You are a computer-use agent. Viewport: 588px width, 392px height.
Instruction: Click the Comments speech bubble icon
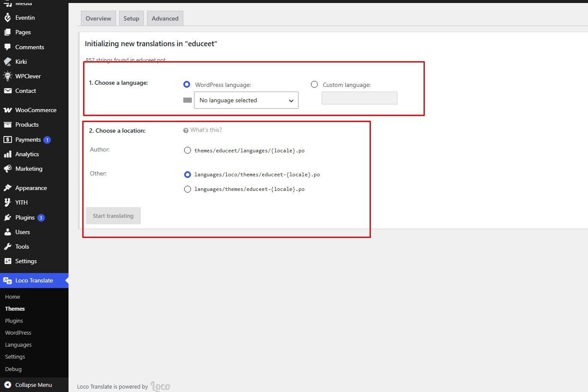[7, 47]
